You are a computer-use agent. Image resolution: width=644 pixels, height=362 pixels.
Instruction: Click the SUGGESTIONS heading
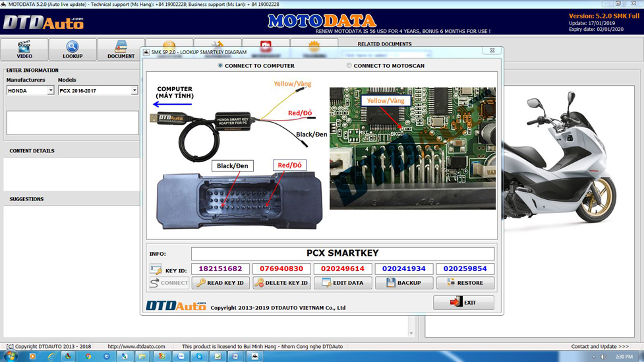coord(27,199)
